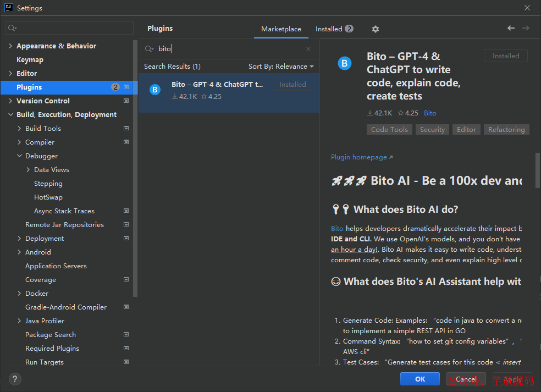Open the Sort By: Relevance dropdown
Image resolution: width=541 pixels, height=392 pixels.
coord(281,67)
